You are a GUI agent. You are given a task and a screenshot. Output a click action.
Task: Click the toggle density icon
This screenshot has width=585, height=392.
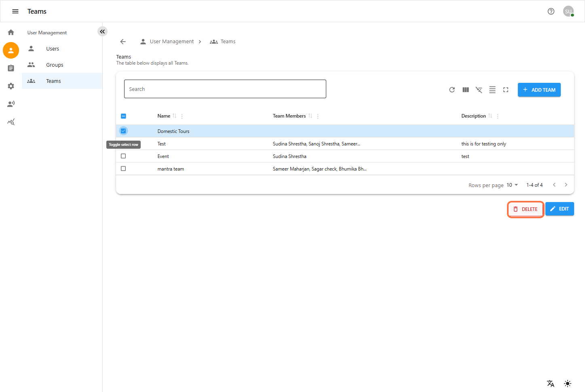click(x=492, y=90)
